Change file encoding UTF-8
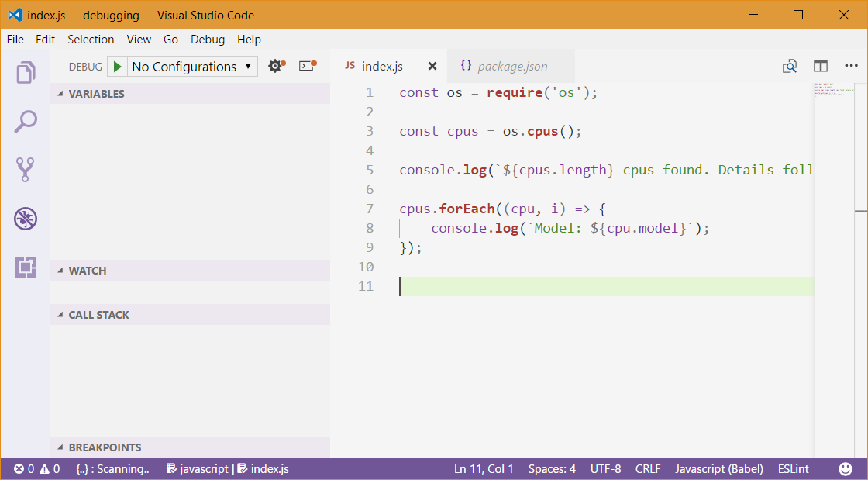This screenshot has height=480, width=868. (x=605, y=469)
